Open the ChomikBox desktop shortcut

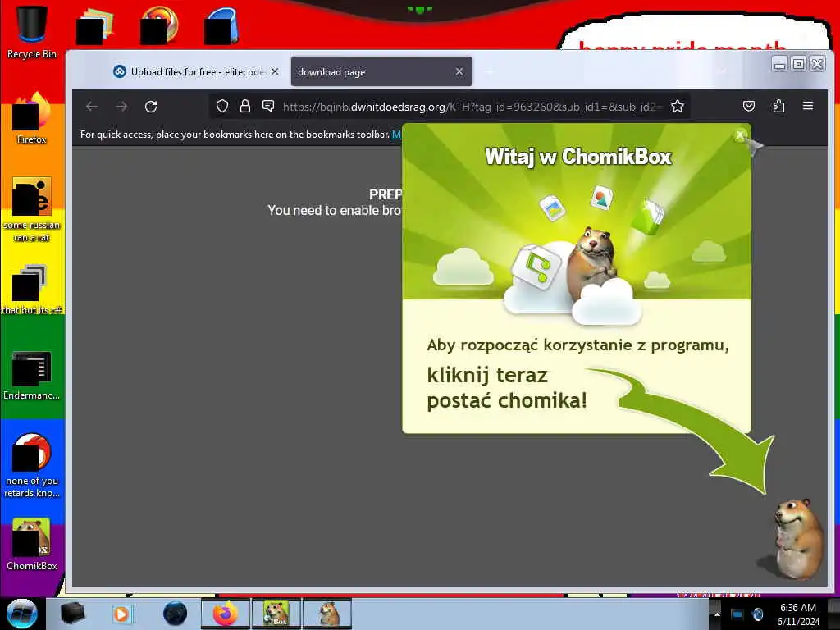pyautogui.click(x=32, y=544)
